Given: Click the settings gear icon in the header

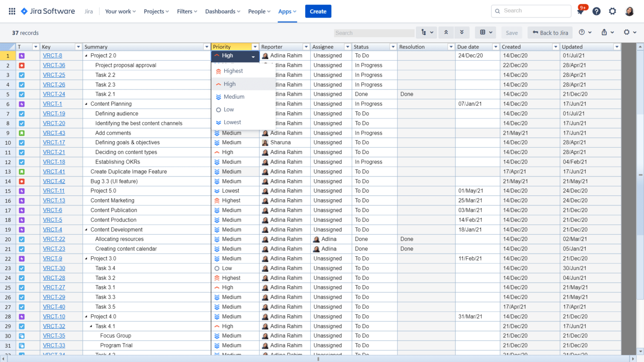Looking at the screenshot, I should point(612,11).
